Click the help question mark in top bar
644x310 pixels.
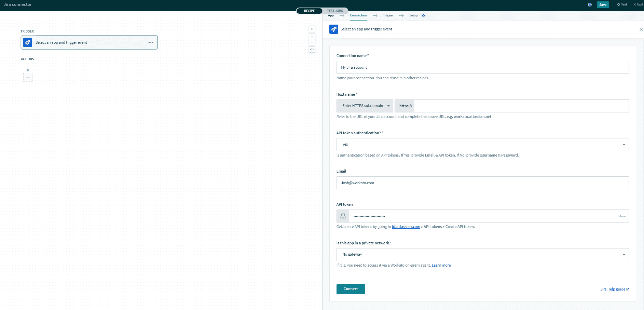[590, 4]
